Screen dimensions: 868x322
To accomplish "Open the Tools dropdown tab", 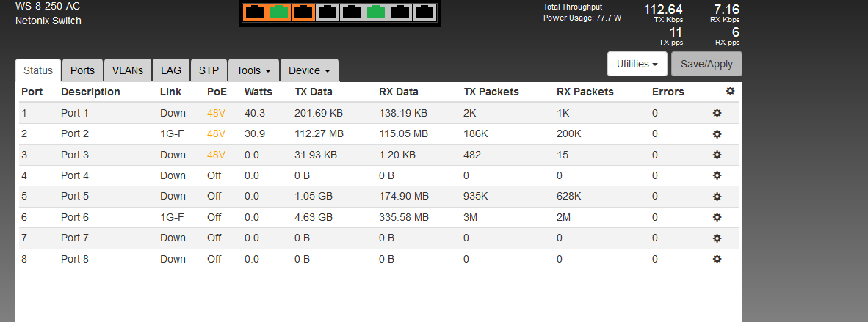I will (x=253, y=71).
